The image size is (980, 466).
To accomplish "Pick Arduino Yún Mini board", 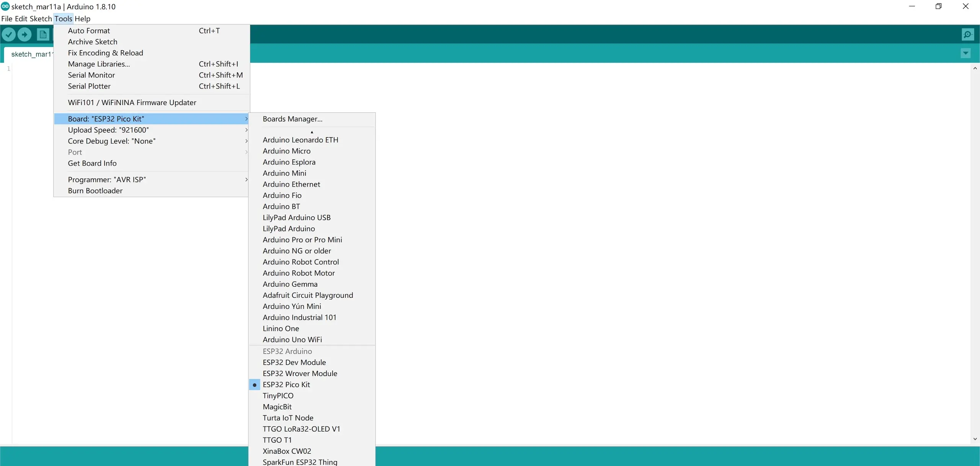I will [312, 307].
